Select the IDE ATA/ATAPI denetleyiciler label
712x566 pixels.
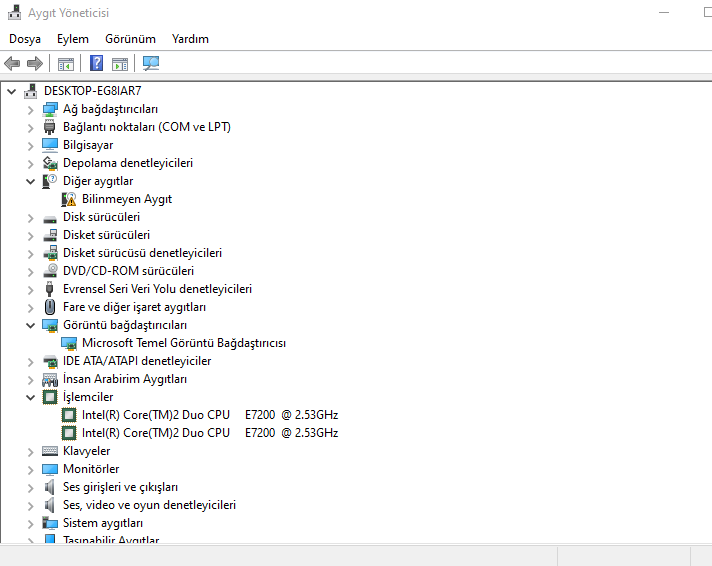click(137, 361)
